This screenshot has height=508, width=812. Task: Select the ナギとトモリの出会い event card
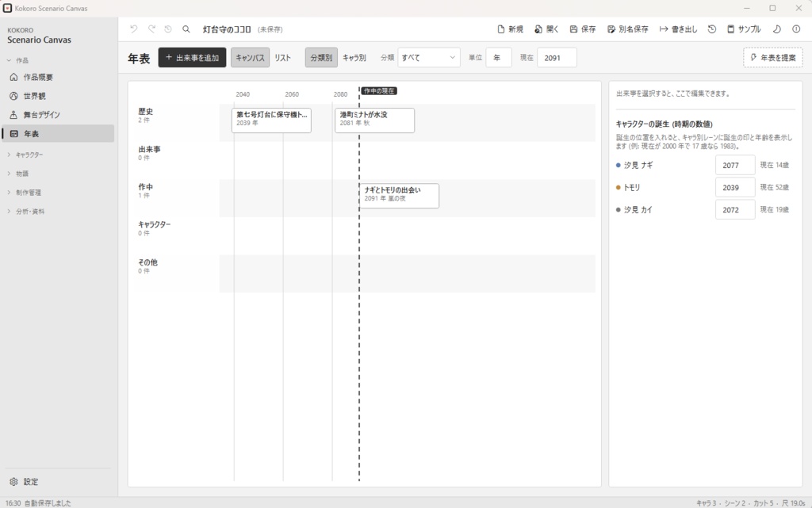[399, 196]
